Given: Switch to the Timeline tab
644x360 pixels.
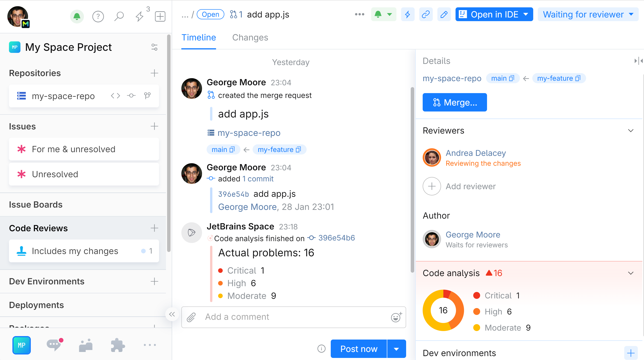Looking at the screenshot, I should coord(199,37).
